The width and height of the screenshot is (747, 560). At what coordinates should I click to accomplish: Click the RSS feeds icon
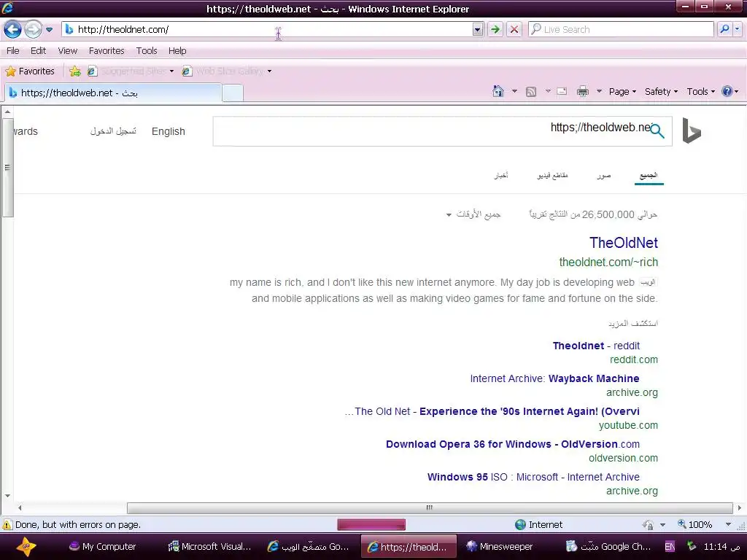531,92
